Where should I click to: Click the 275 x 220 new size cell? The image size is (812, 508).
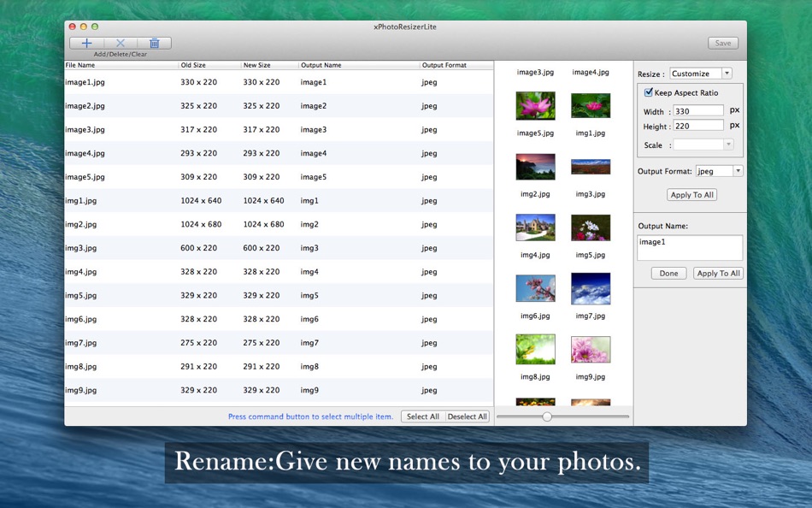pyautogui.click(x=262, y=343)
